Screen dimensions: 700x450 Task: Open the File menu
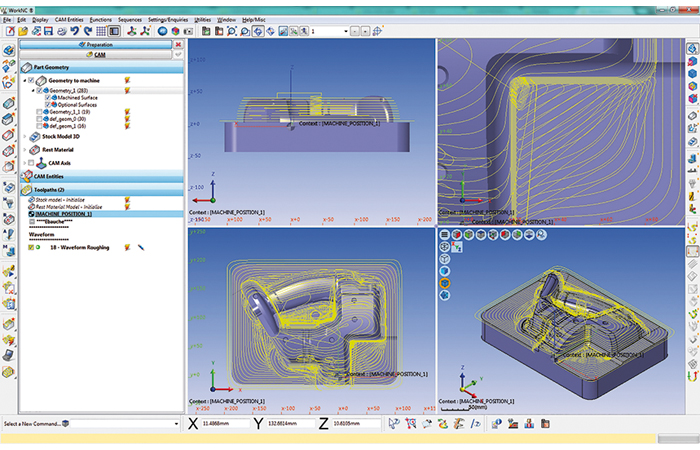pyautogui.click(x=7, y=20)
